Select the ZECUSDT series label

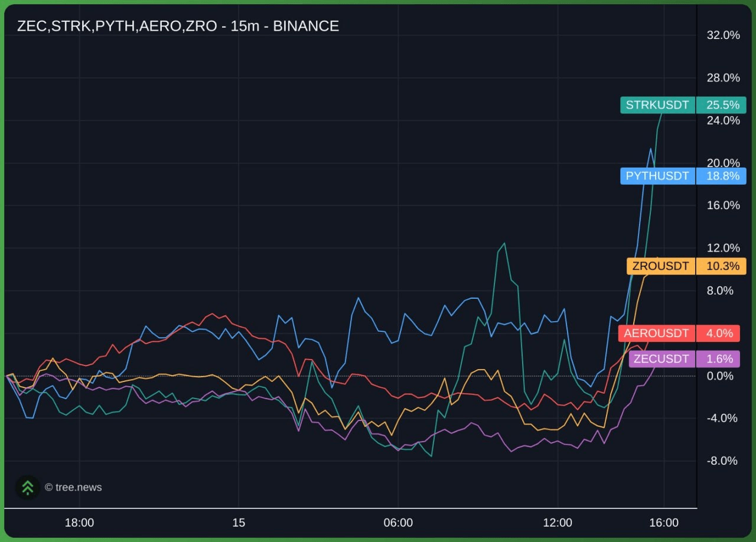pyautogui.click(x=661, y=359)
